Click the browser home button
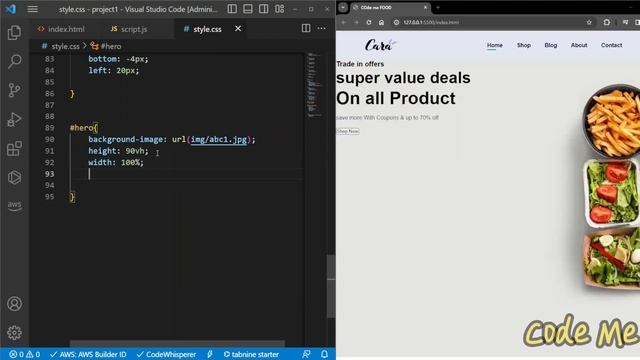 click(x=381, y=22)
